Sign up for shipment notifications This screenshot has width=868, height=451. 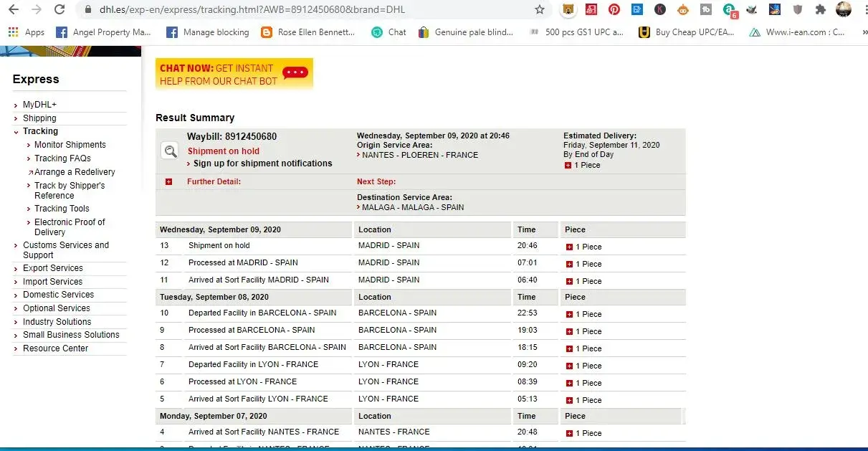pyautogui.click(x=262, y=163)
